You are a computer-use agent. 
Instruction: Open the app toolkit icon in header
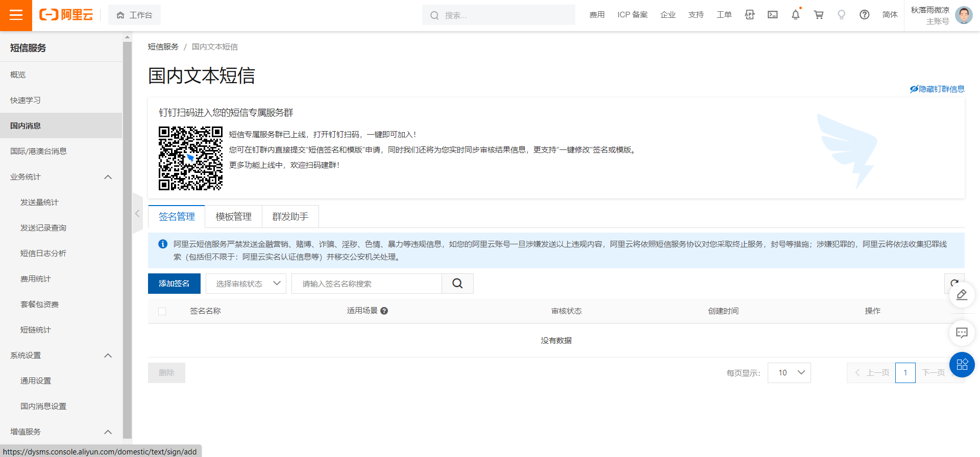[749, 15]
